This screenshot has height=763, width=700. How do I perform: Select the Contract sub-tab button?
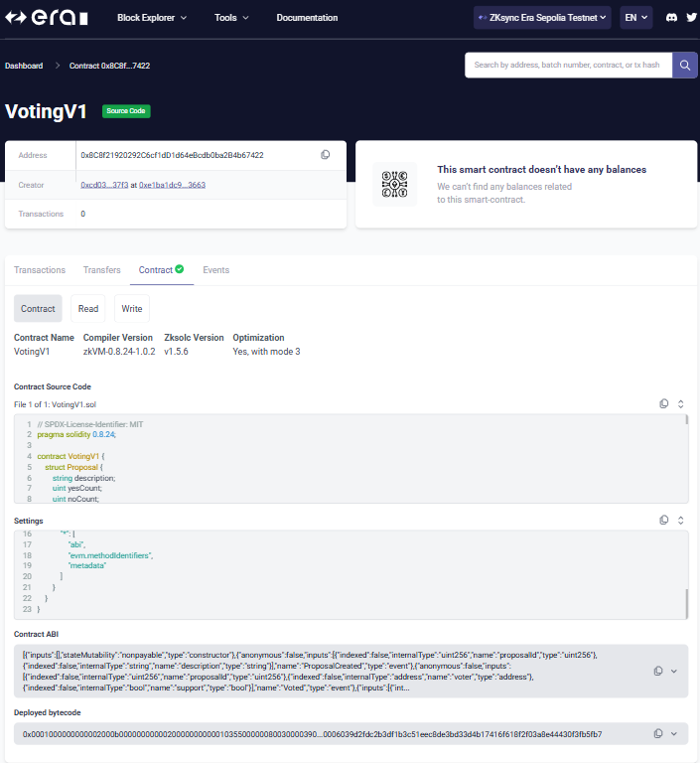pyautogui.click(x=38, y=309)
